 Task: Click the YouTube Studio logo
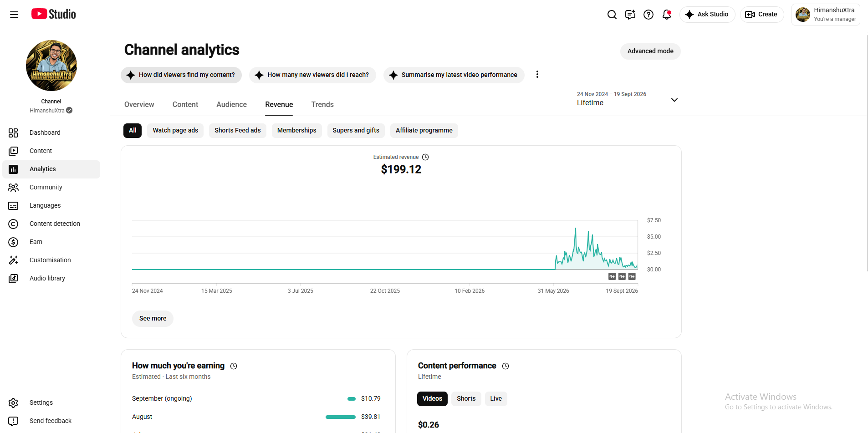pyautogui.click(x=54, y=14)
